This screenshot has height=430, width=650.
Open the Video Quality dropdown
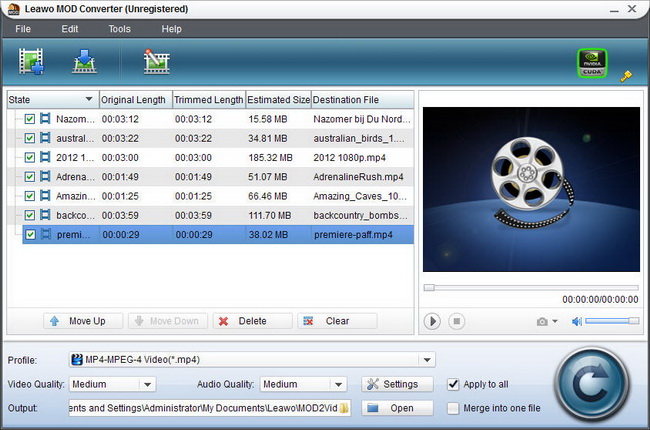tap(147, 384)
